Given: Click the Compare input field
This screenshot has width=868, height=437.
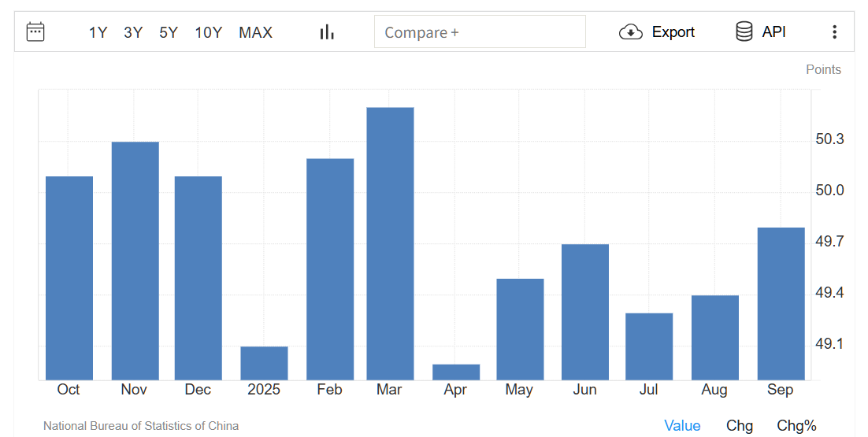Looking at the screenshot, I should 480,32.
